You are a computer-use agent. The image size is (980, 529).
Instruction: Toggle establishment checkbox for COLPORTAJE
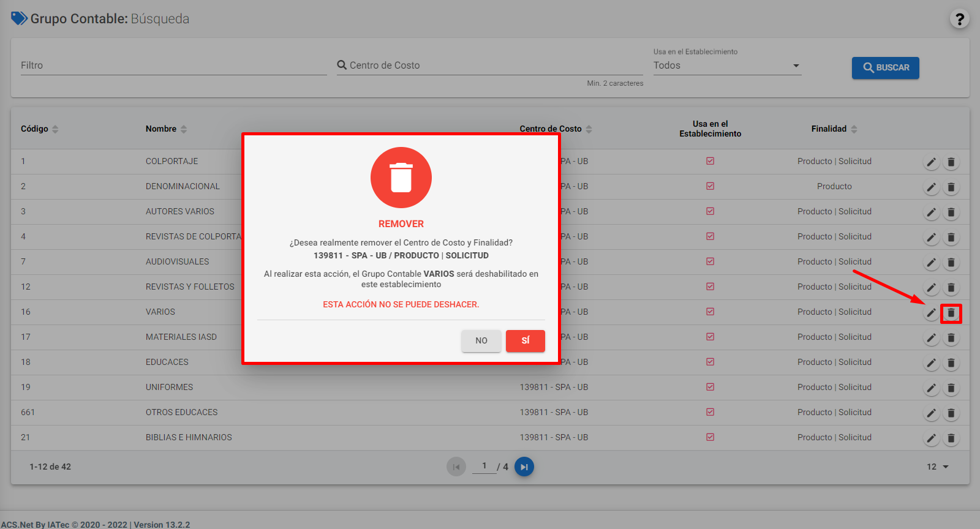coord(710,161)
